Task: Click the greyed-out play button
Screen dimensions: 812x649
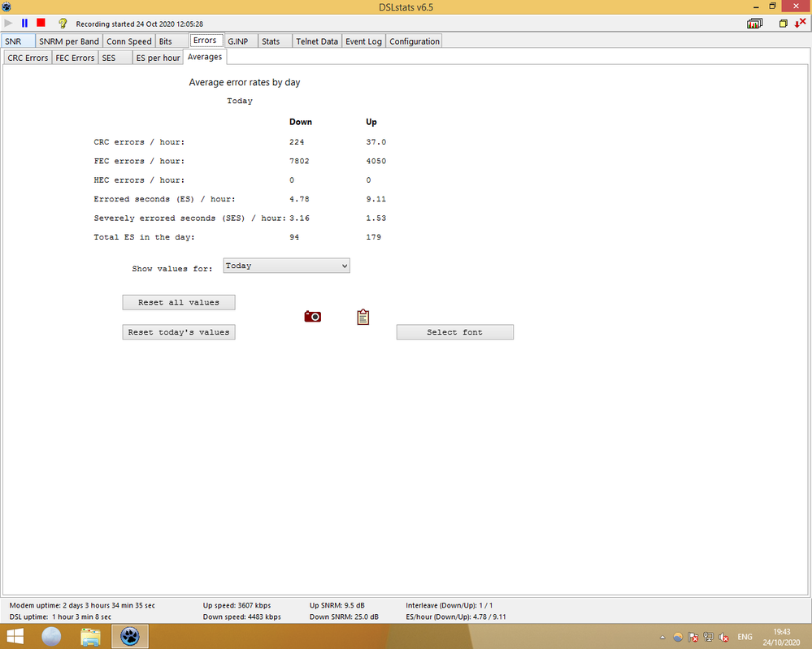Action: pos(9,24)
